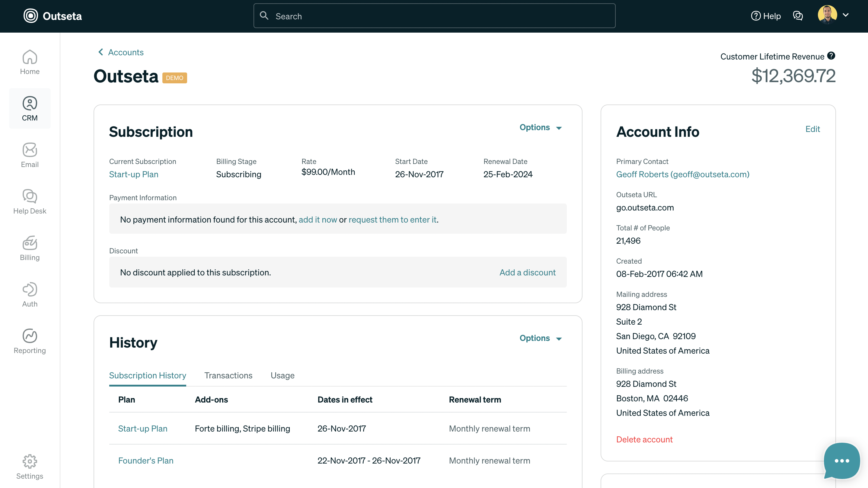Open Settings from the sidebar gear
The width and height of the screenshot is (868, 488).
click(30, 467)
